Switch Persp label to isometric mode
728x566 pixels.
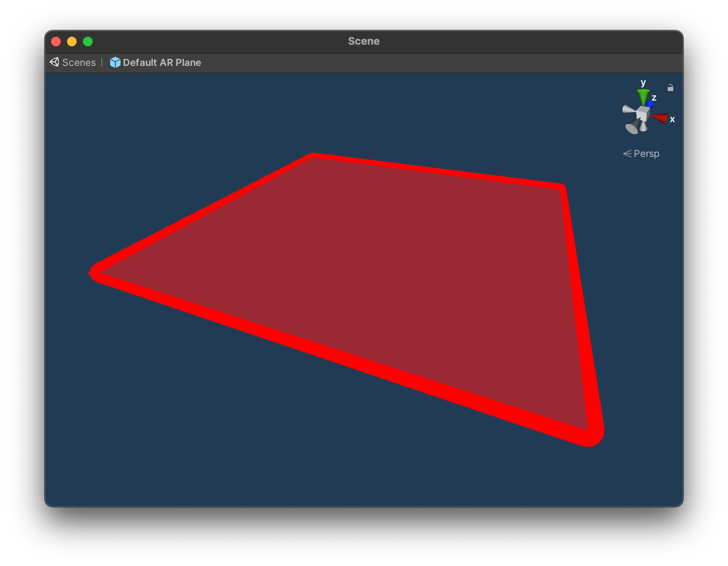click(646, 154)
